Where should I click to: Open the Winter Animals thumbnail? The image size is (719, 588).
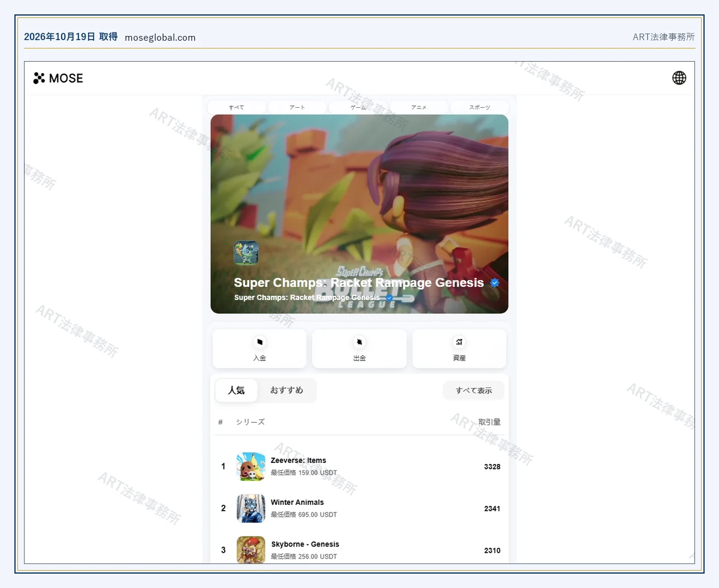tap(251, 508)
